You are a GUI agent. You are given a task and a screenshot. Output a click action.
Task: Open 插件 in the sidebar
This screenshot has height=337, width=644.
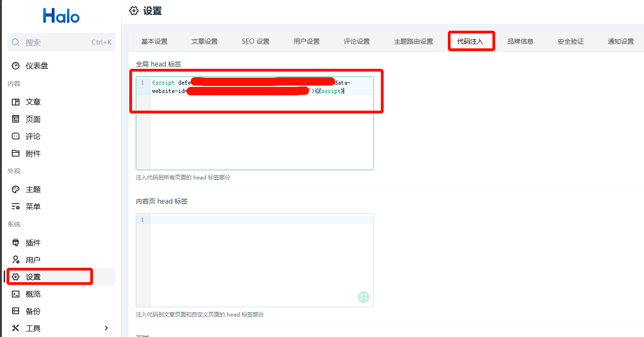click(61, 243)
